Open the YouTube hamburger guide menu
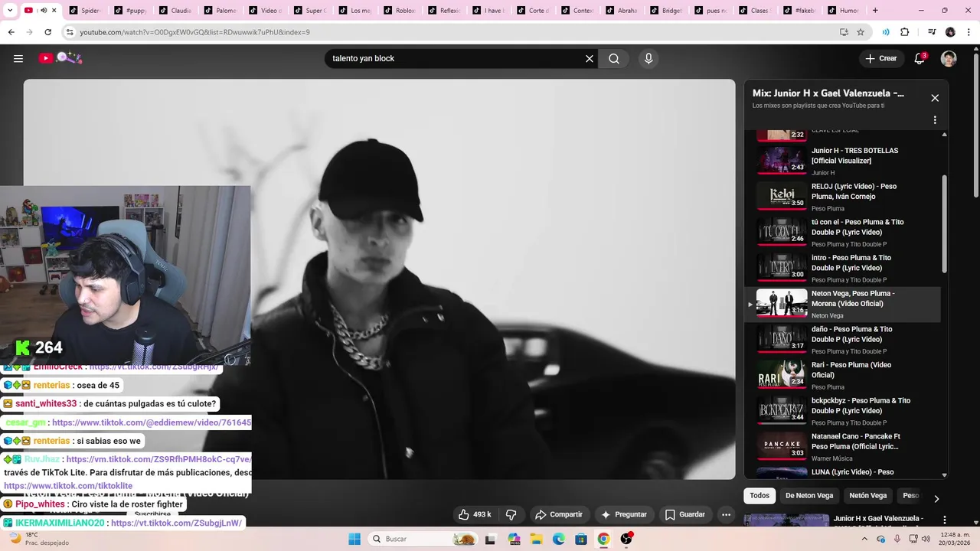 coord(18,58)
